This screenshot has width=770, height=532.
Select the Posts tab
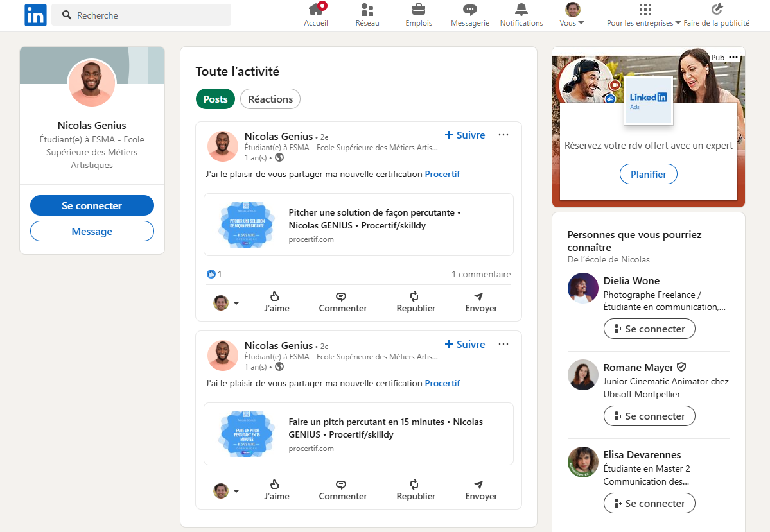pyautogui.click(x=215, y=99)
